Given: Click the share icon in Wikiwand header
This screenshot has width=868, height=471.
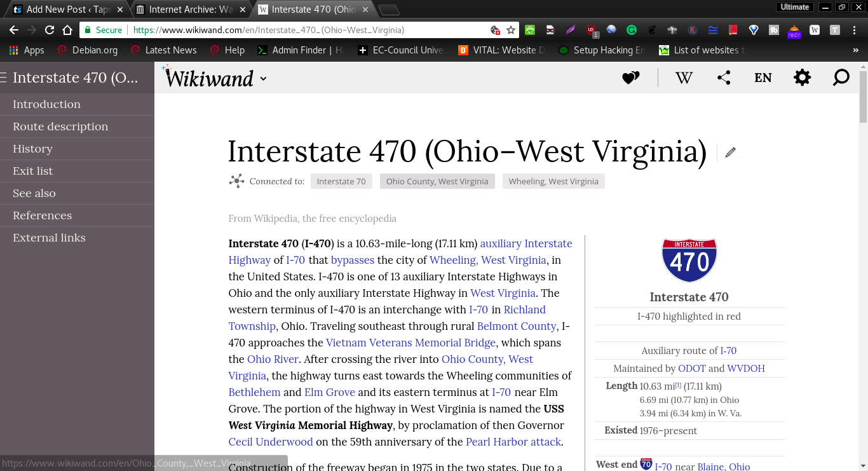Looking at the screenshot, I should [x=724, y=78].
